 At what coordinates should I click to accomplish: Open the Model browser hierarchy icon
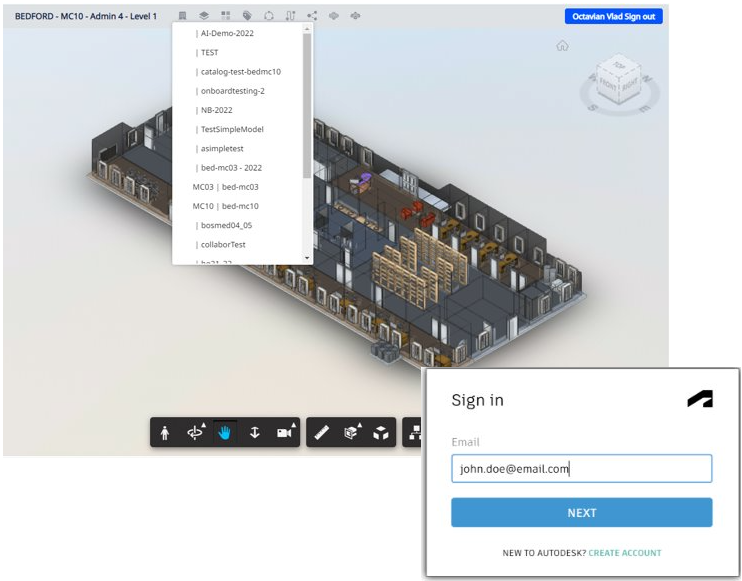415,432
